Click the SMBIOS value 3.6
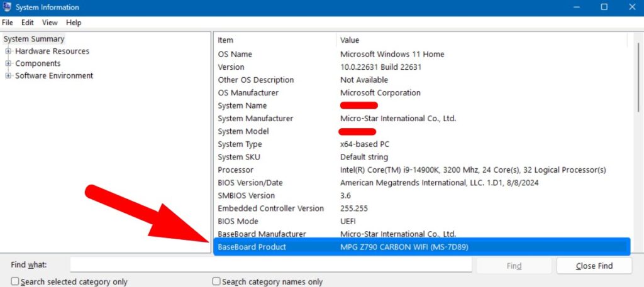 (345, 195)
